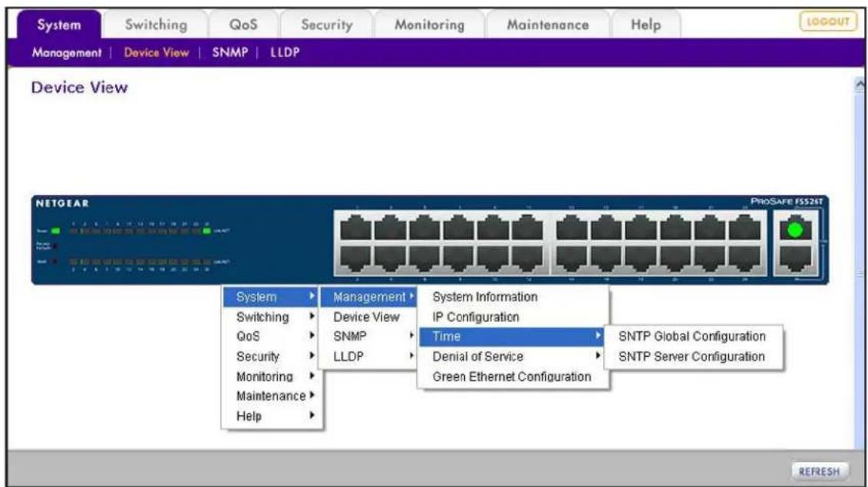
Task: Select Management in the second-level menu
Action: pyautogui.click(x=368, y=297)
